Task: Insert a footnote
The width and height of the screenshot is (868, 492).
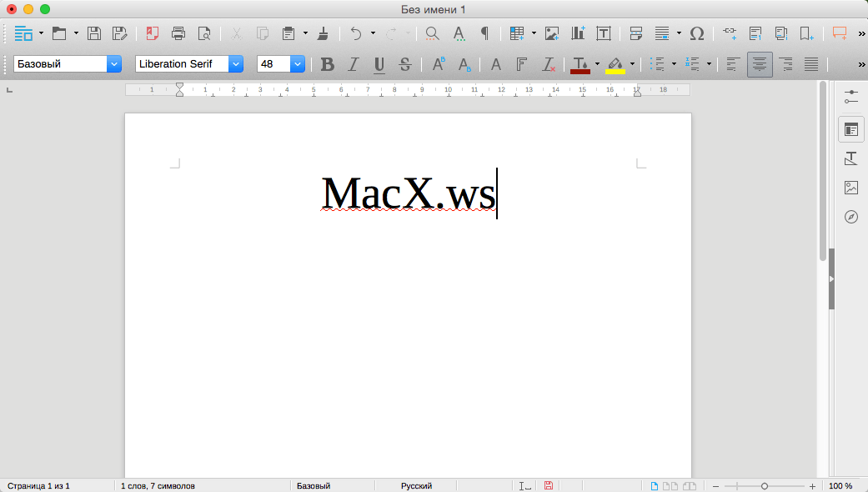Action: click(x=755, y=33)
